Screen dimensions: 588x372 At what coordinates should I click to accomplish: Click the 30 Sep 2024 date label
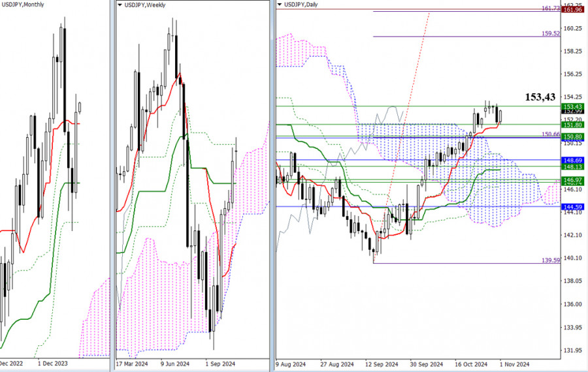[x=427, y=364]
